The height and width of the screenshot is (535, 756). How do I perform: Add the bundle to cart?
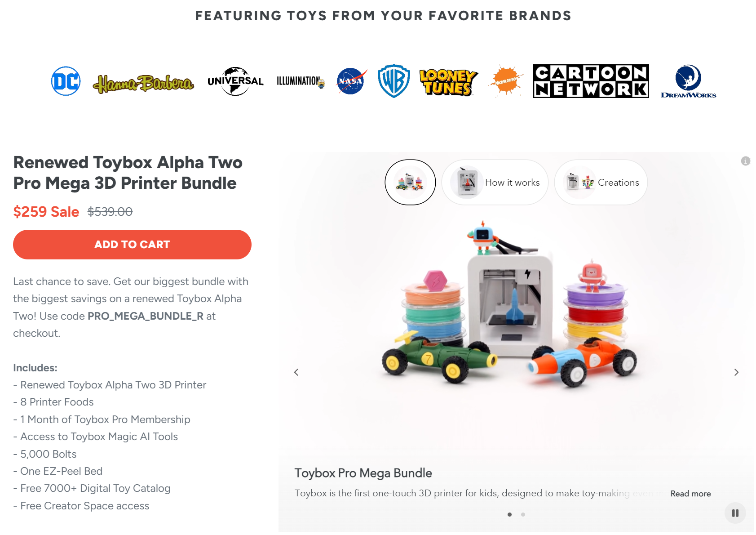[132, 245]
